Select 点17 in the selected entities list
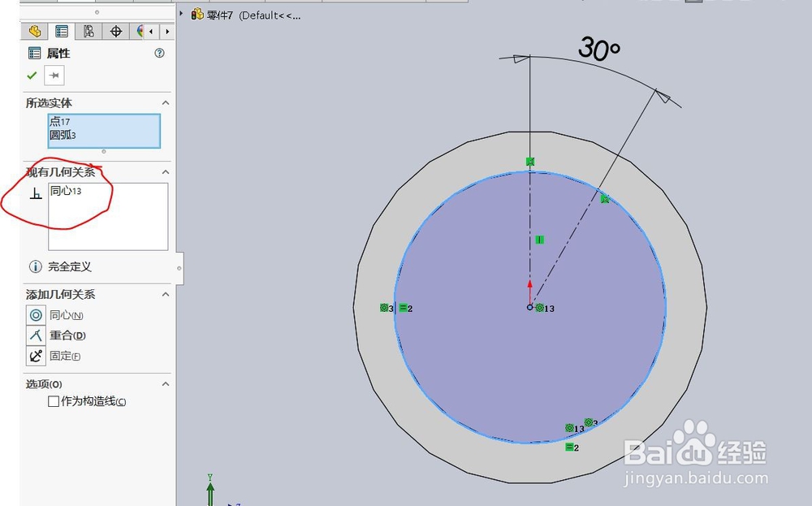 coord(59,122)
